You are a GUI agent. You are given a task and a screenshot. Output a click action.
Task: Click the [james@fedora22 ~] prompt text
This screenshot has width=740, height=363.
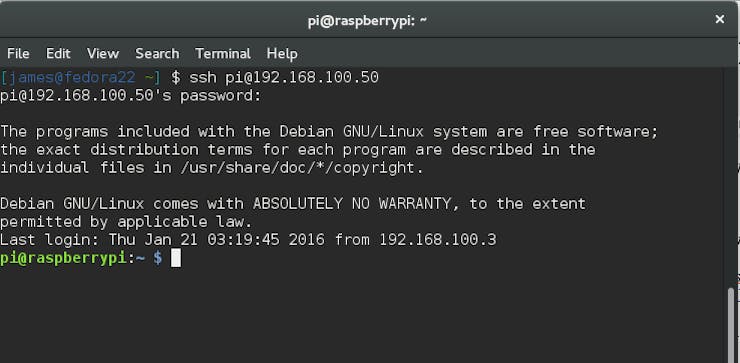(81, 77)
